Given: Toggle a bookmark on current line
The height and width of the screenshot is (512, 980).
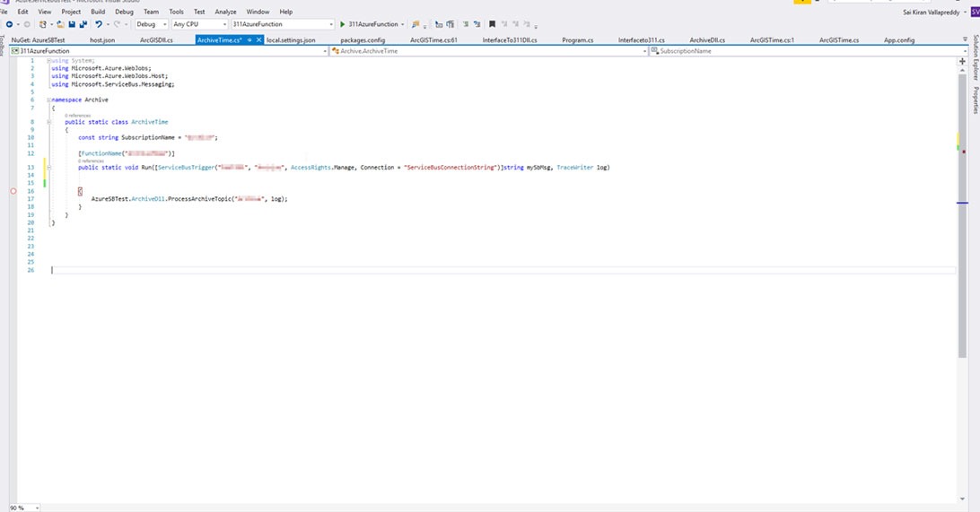Looking at the screenshot, I should tap(492, 24).
